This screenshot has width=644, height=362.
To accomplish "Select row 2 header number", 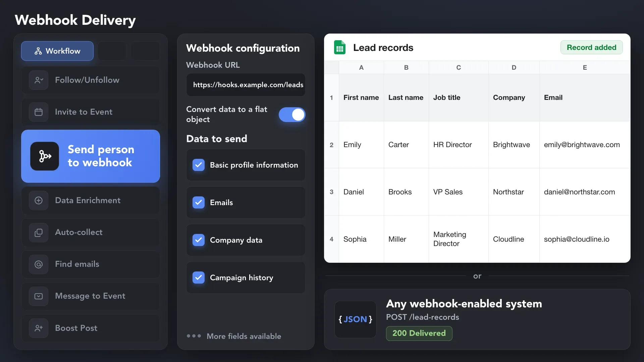I will tap(331, 145).
